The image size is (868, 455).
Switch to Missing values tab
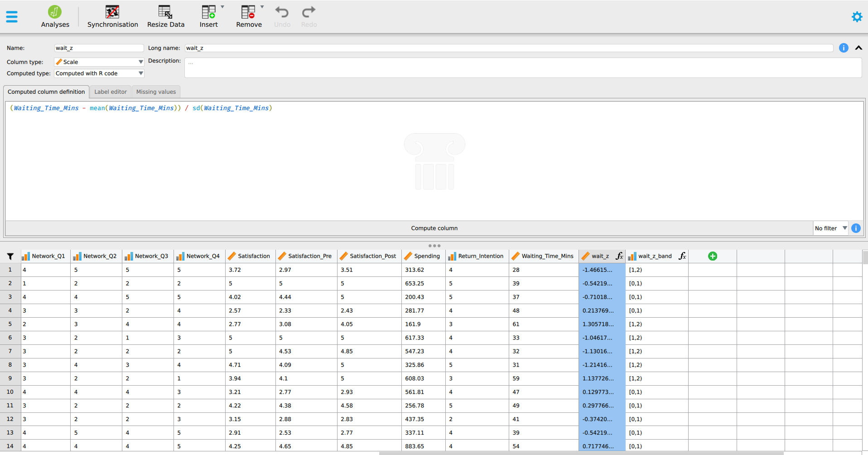pos(156,92)
